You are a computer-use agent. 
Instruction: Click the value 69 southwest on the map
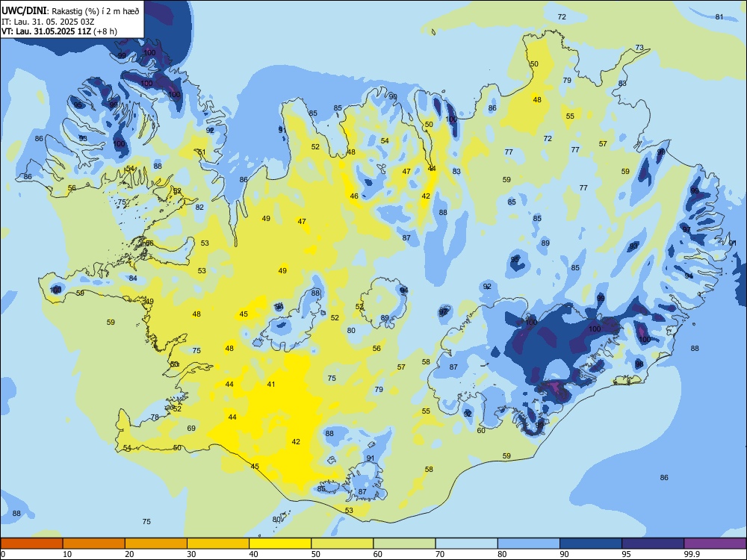(x=191, y=428)
